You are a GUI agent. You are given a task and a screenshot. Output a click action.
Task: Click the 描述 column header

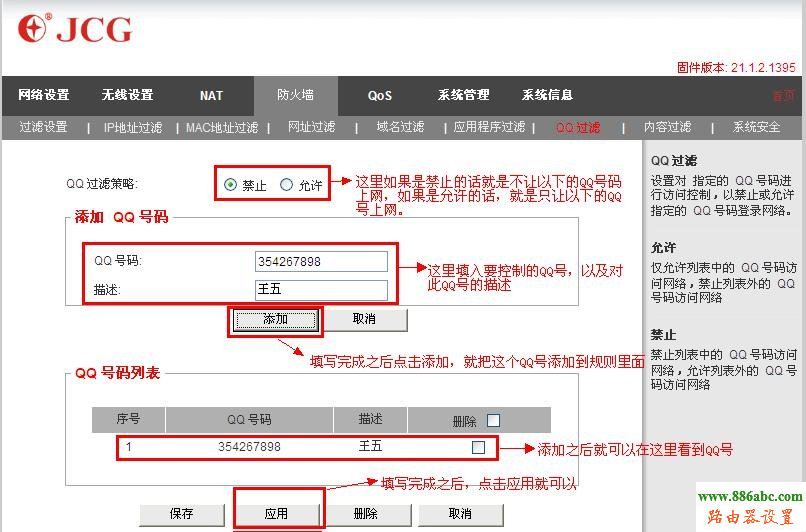click(370, 419)
